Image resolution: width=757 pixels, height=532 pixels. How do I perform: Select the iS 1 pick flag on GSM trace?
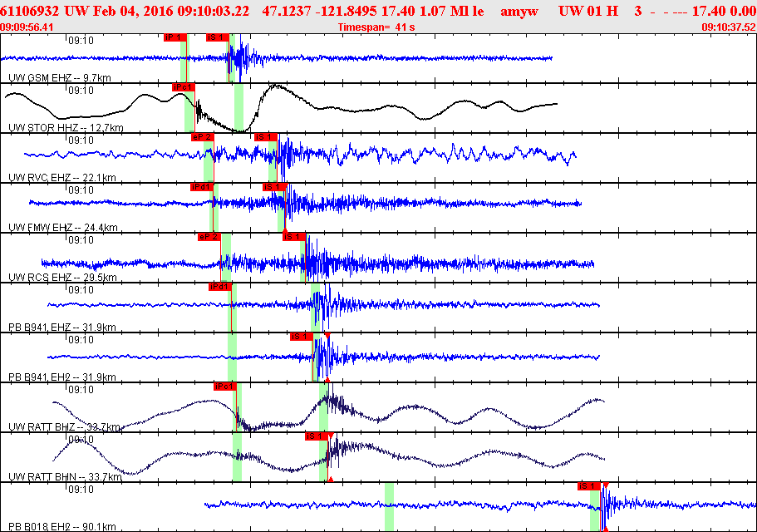pos(217,37)
